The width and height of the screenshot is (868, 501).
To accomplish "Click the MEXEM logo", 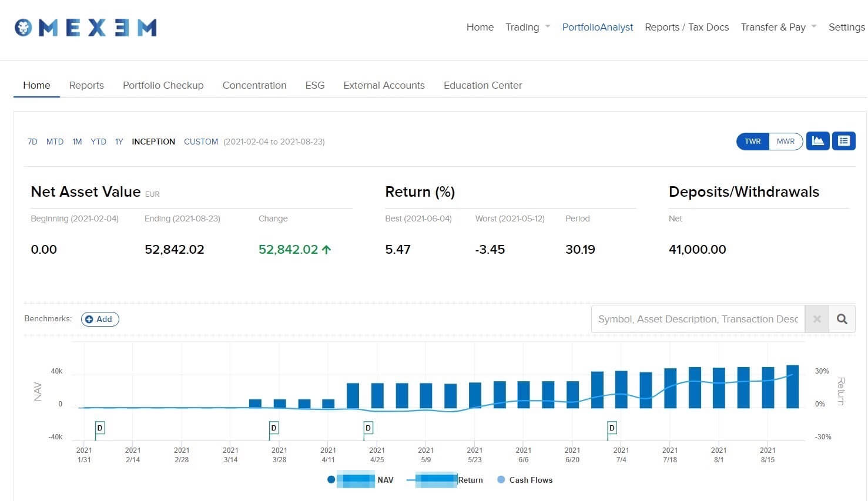I will [x=86, y=28].
